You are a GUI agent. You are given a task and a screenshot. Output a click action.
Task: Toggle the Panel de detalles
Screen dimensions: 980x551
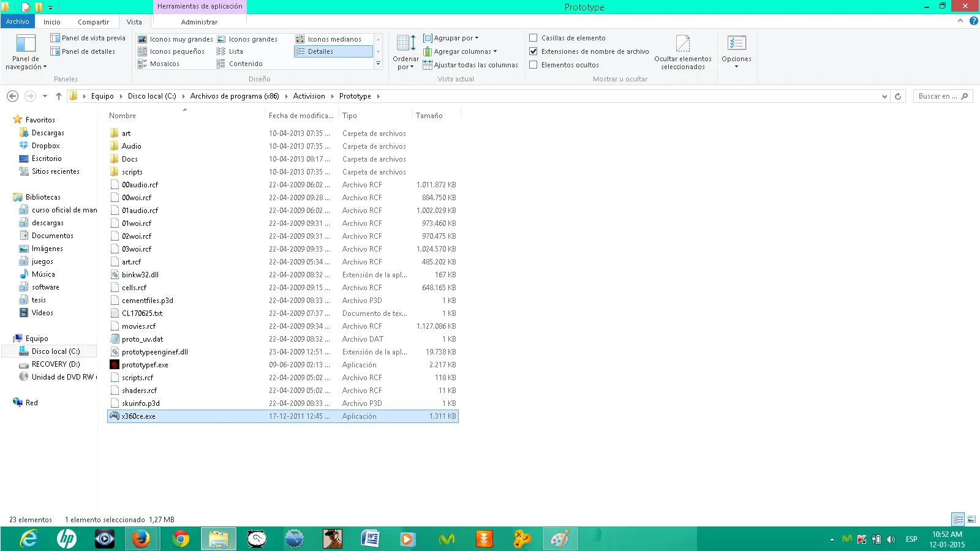click(83, 51)
